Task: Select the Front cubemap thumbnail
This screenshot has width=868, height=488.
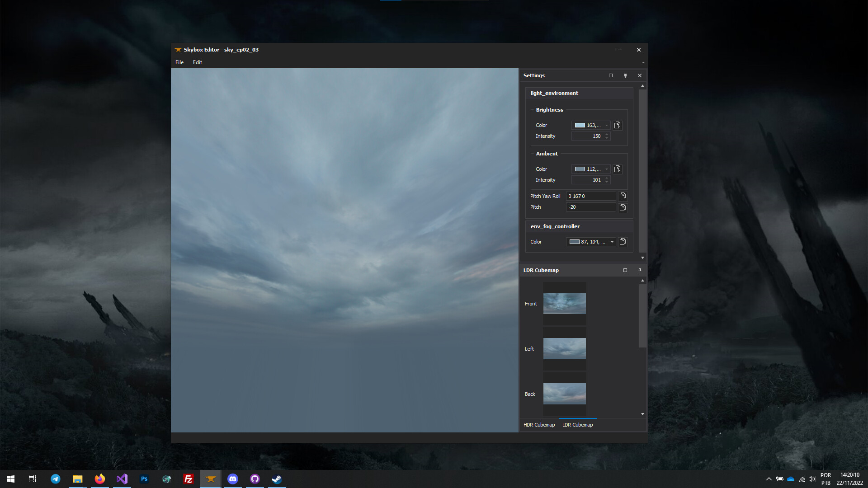Action: click(564, 303)
